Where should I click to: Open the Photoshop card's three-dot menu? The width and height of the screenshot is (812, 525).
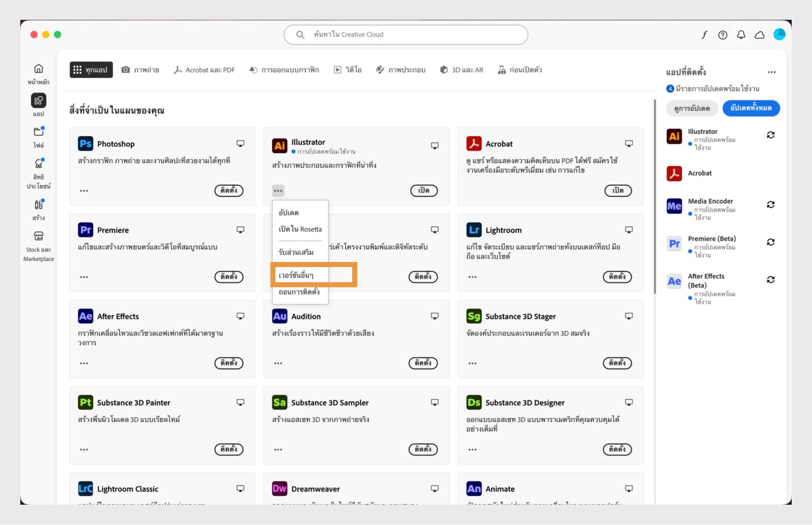[84, 191]
